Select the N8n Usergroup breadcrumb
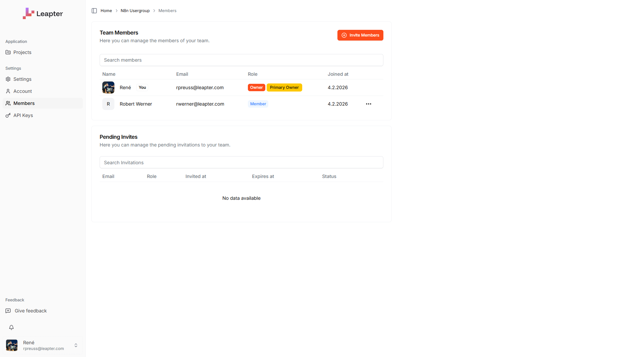Screen dimensions: 644x357 [135, 10]
